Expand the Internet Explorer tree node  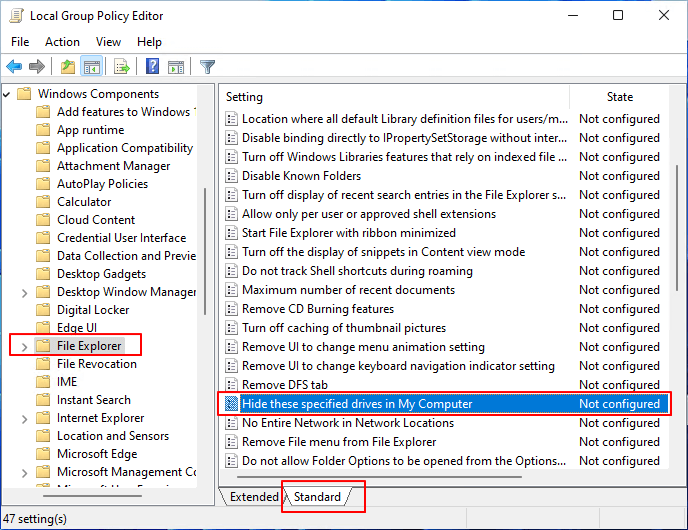click(24, 418)
